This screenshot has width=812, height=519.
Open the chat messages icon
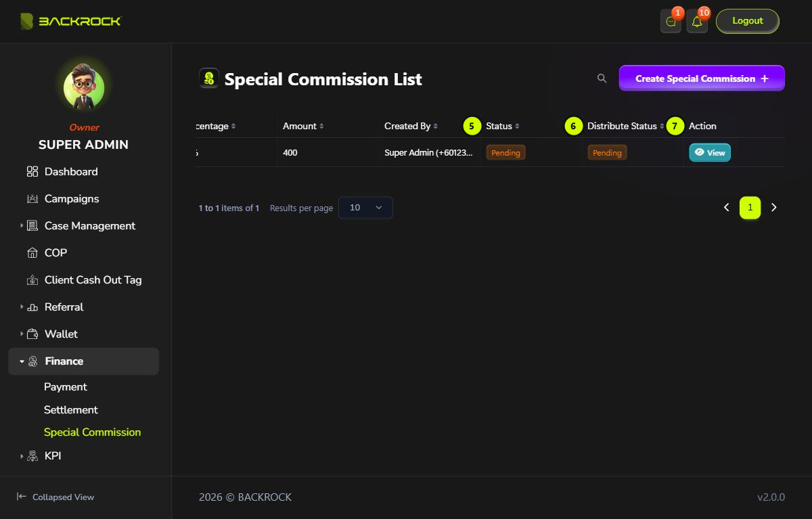(671, 21)
